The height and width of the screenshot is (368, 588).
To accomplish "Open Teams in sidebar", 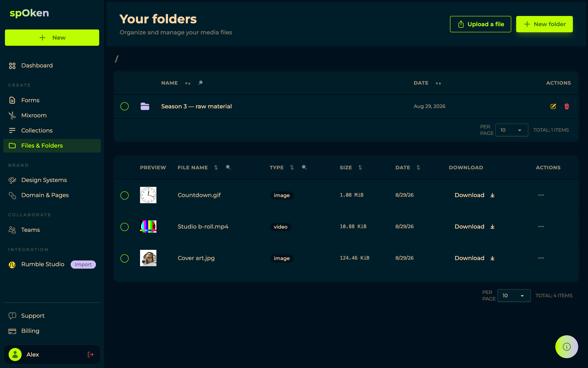I will tap(52, 230).
